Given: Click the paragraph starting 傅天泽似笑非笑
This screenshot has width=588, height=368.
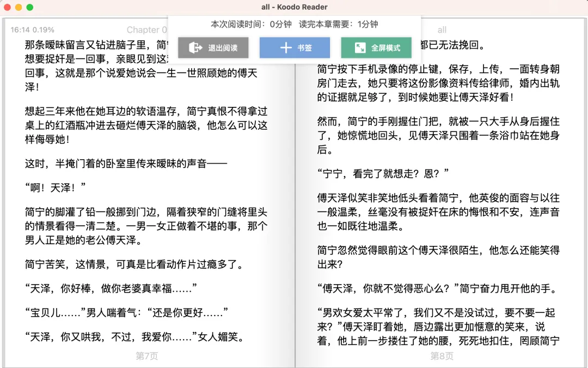Looking at the screenshot, I should (438, 212).
